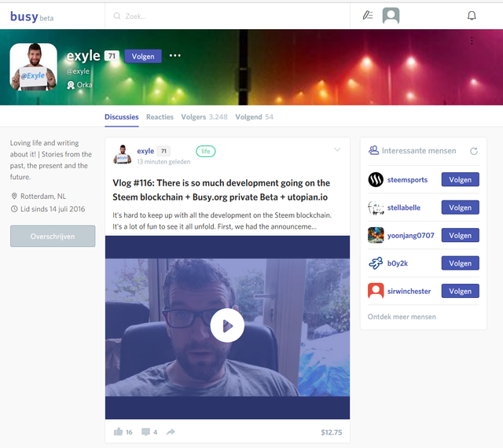
Task: Open the Ontdek meer mensen link
Action: (x=402, y=317)
